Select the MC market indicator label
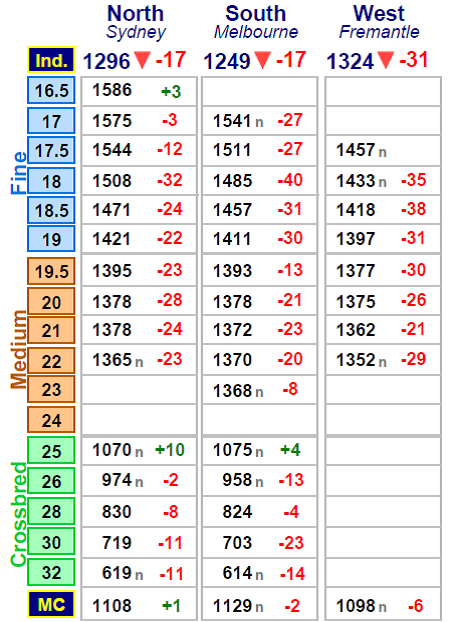The image size is (452, 622). [51, 605]
